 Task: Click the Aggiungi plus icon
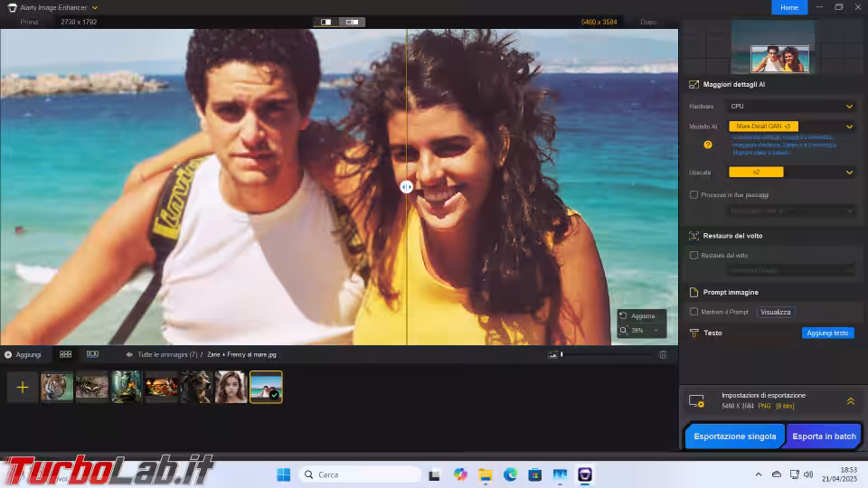coord(8,354)
